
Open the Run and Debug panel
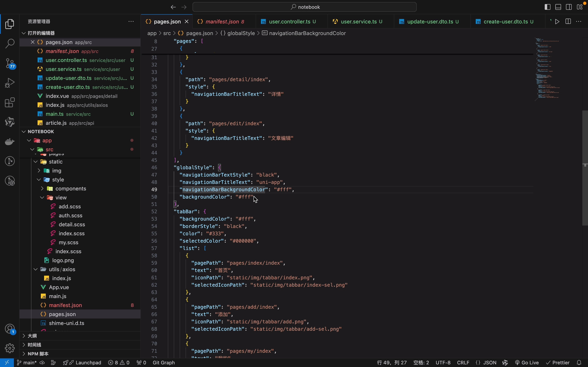[x=10, y=83]
